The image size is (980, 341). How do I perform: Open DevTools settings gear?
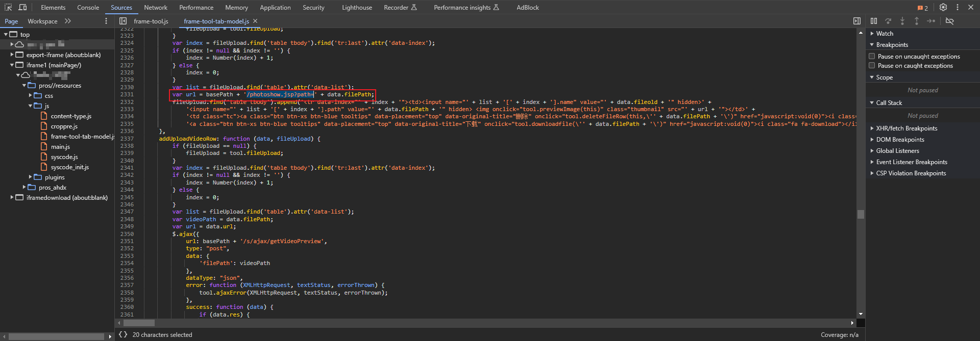pos(943,7)
